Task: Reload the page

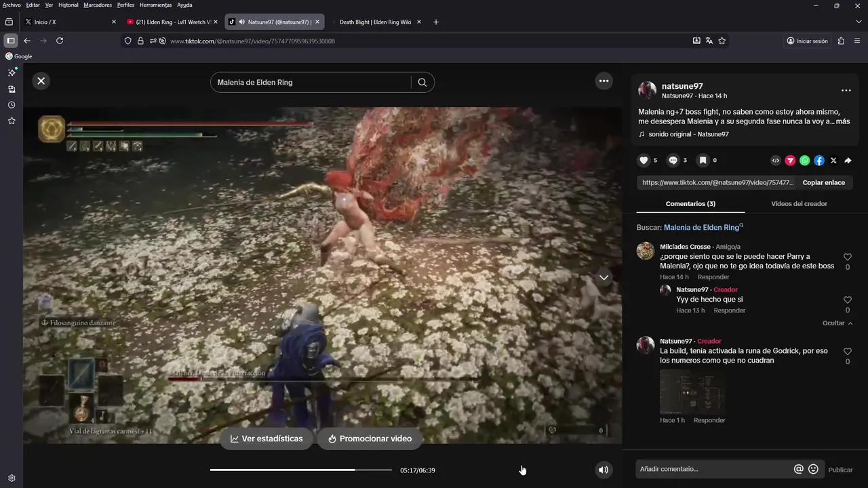Action: coord(60,41)
